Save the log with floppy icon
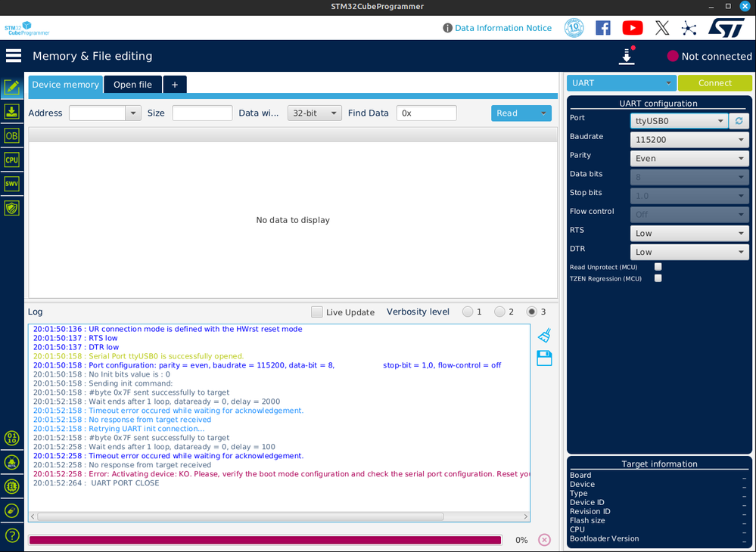 click(x=544, y=358)
